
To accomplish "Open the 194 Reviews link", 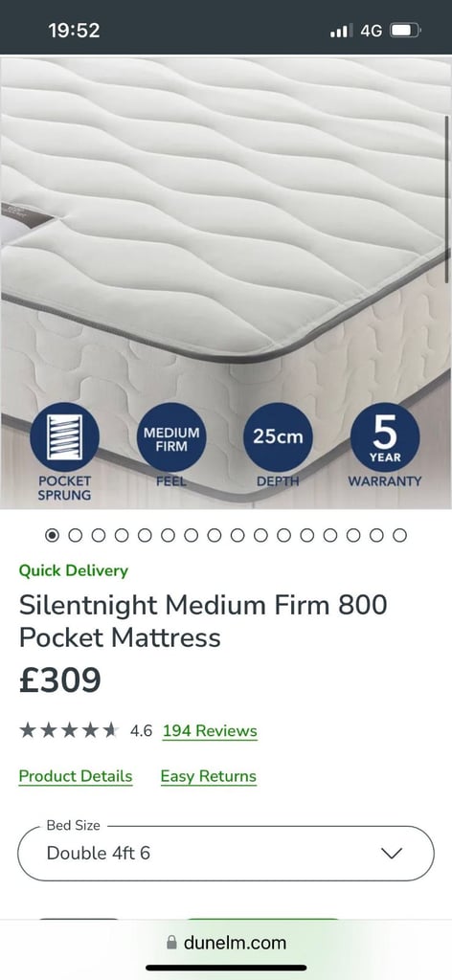I will pyautogui.click(x=210, y=730).
